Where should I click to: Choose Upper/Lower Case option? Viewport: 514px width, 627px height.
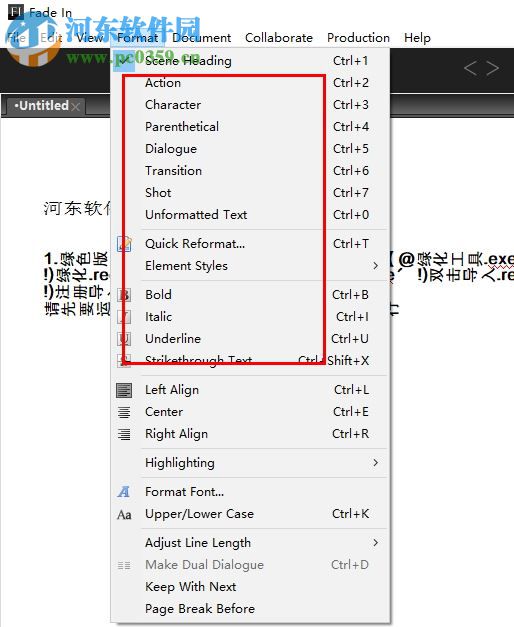250,514
